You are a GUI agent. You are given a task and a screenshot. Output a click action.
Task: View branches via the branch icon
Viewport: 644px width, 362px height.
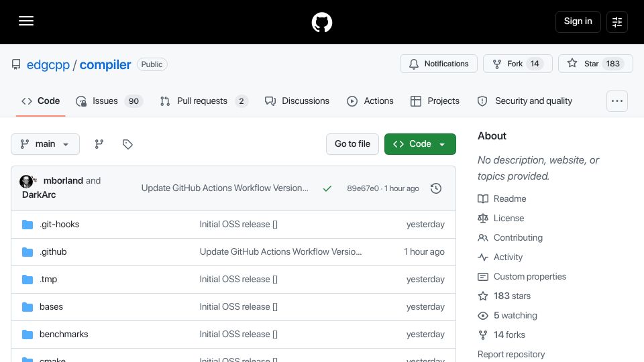click(x=99, y=144)
